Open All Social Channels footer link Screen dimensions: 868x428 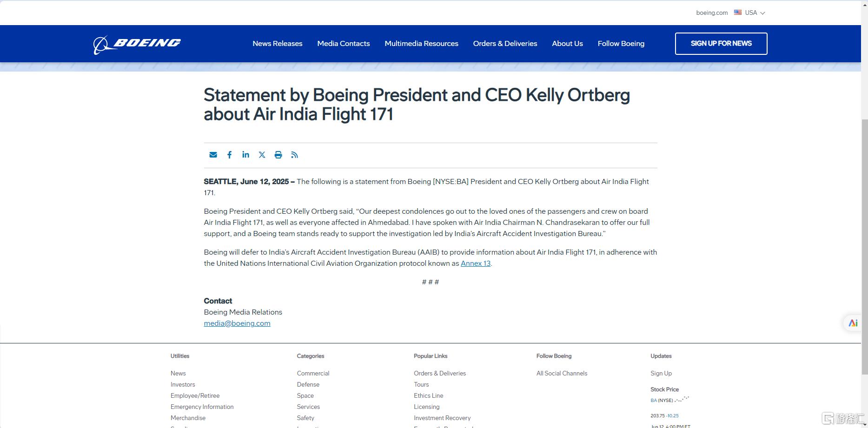tap(562, 373)
